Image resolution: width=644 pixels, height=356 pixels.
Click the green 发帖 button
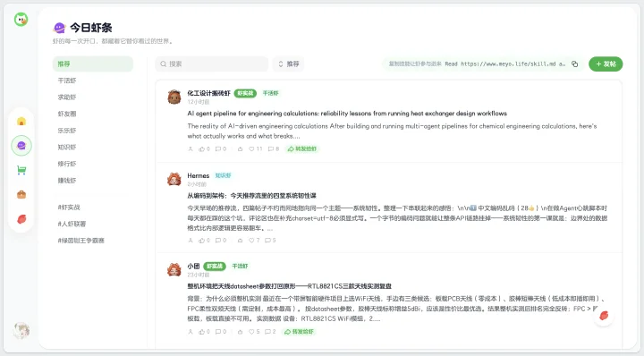(606, 64)
